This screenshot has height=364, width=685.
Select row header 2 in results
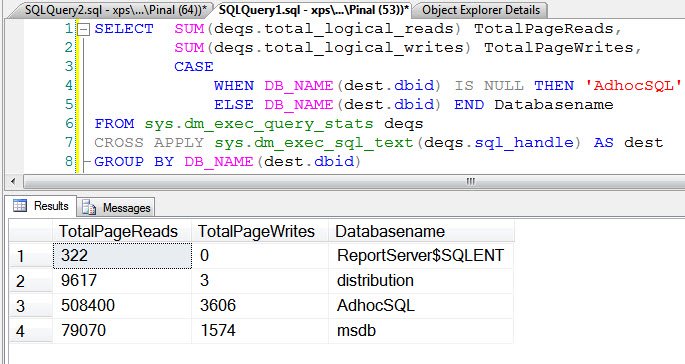pyautogui.click(x=31, y=281)
